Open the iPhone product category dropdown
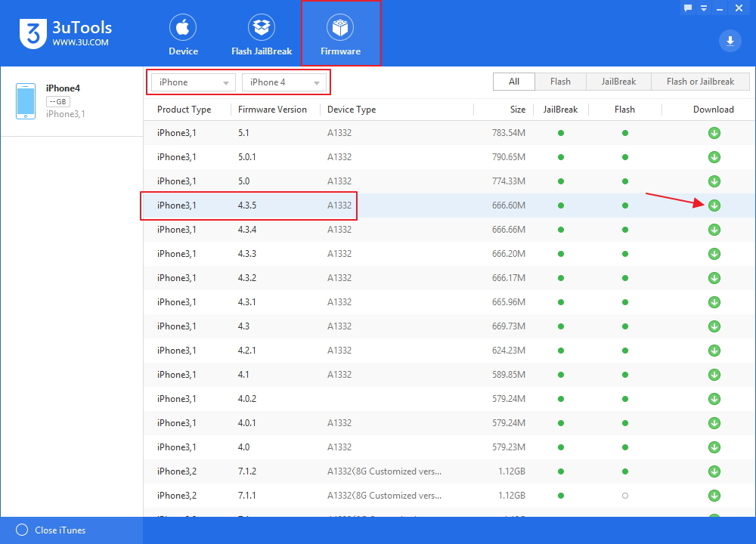Viewport: 756px width, 544px height. point(194,82)
